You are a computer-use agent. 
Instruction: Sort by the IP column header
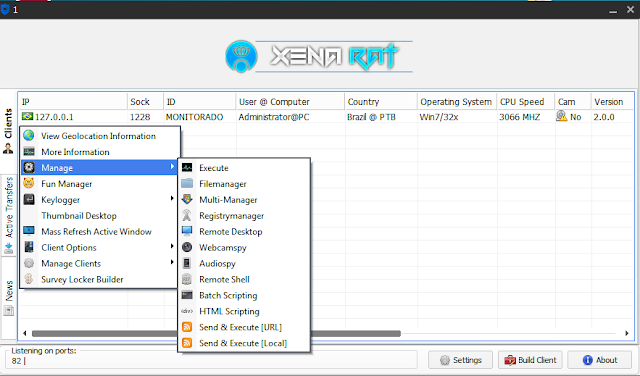73,102
